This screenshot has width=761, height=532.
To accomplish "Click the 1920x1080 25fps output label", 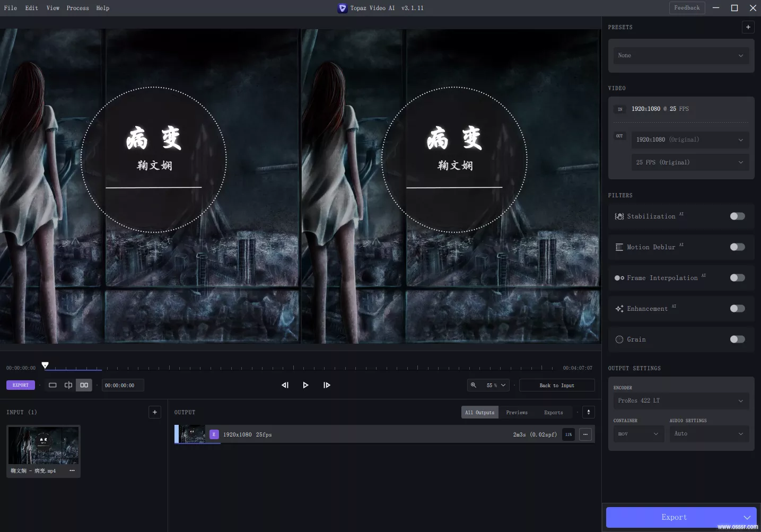I will (248, 434).
